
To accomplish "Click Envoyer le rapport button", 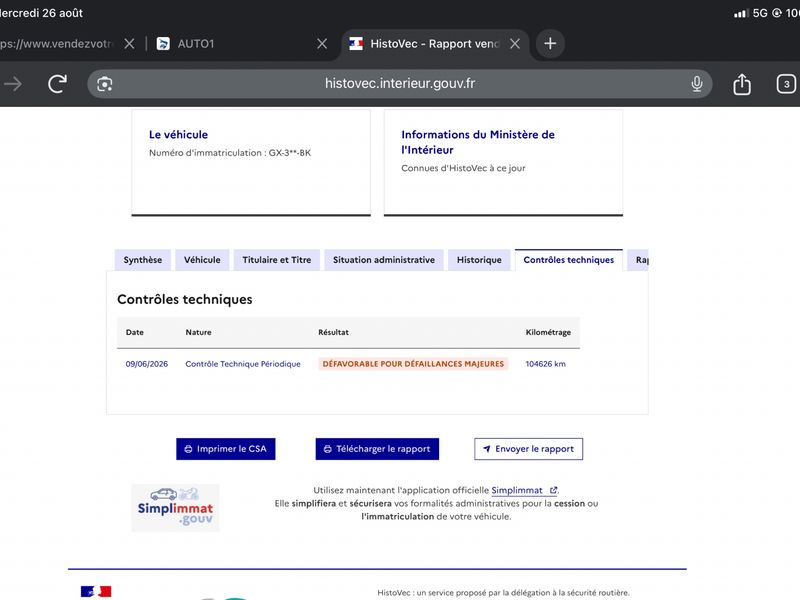I will (529, 449).
